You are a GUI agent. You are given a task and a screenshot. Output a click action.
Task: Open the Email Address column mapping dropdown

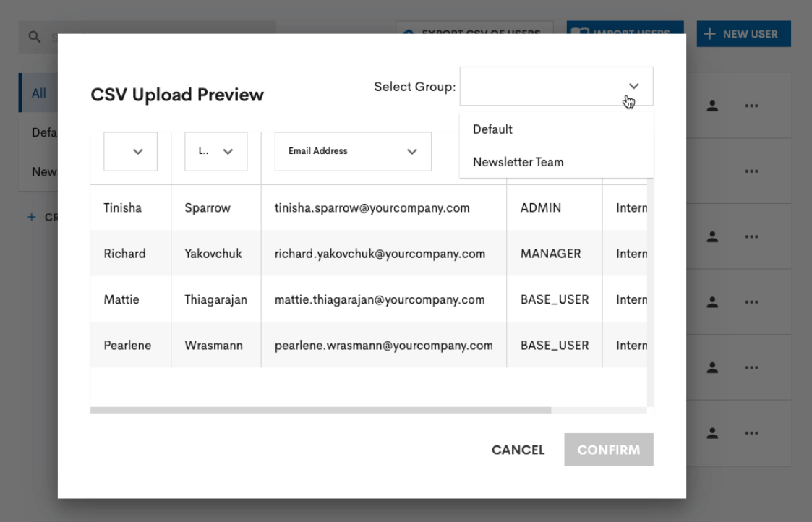coord(353,151)
